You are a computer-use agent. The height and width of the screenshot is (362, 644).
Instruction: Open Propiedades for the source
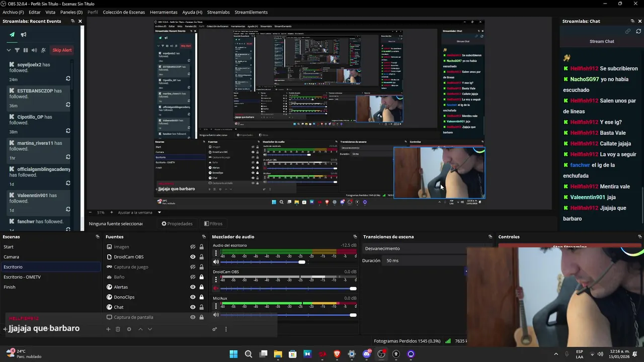pyautogui.click(x=177, y=224)
